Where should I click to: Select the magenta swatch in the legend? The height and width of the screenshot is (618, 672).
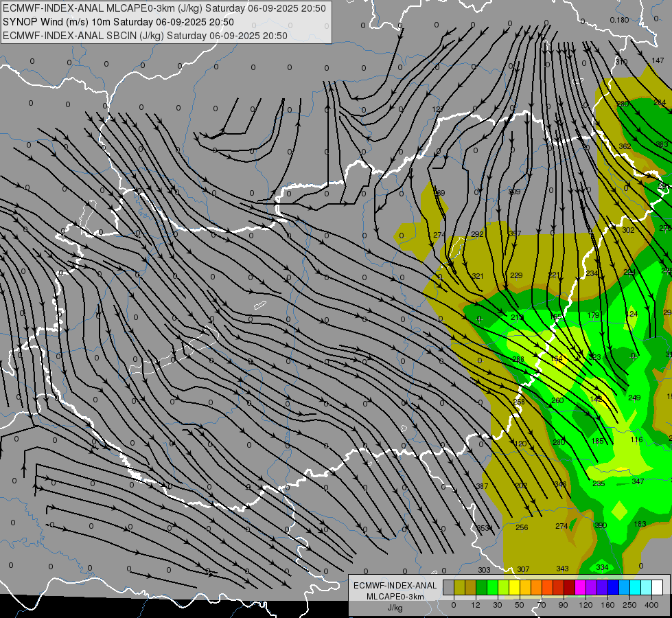click(580, 587)
